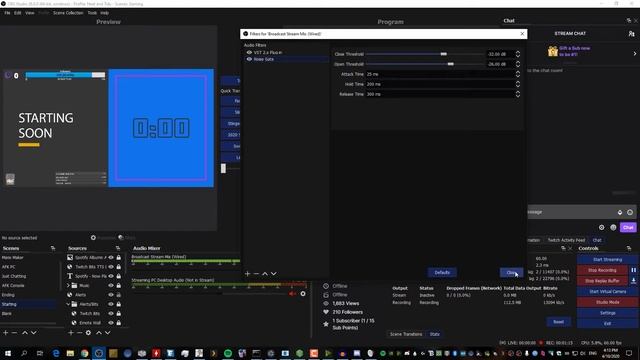Adjust Hold Time spinner arrows

point(518,84)
